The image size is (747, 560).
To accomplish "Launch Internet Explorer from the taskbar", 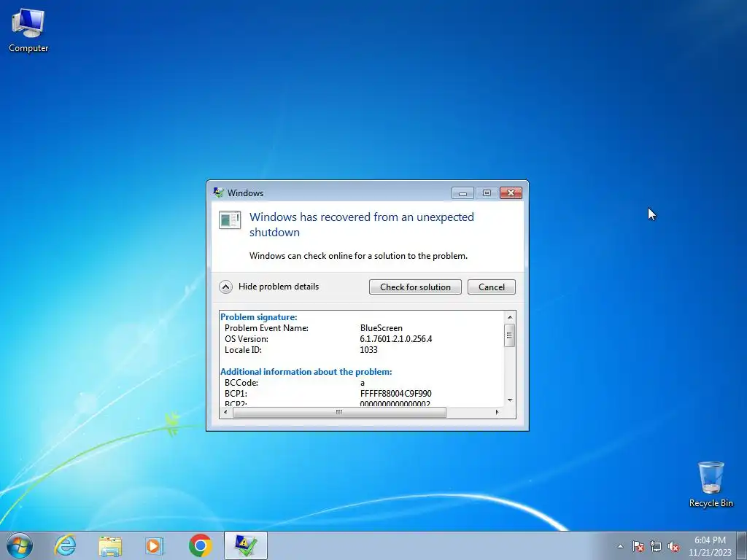I will tap(65, 545).
